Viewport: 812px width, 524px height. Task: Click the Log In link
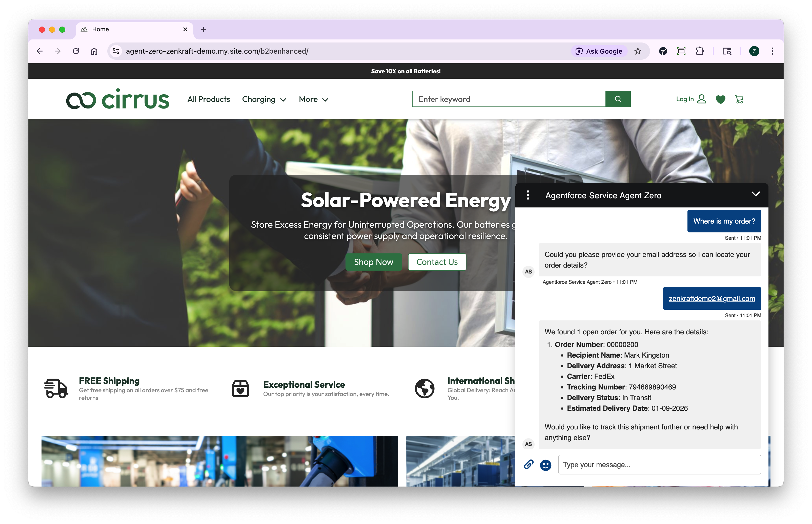tap(685, 99)
